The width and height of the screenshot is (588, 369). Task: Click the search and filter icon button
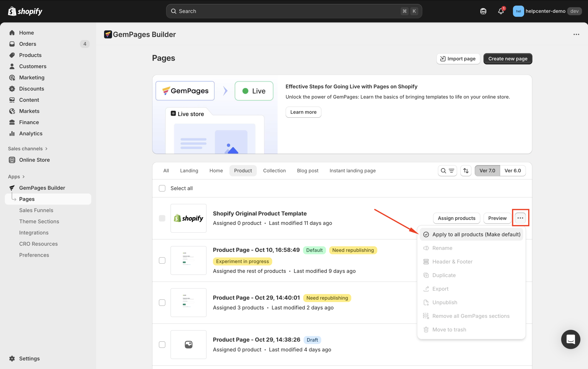point(447,171)
